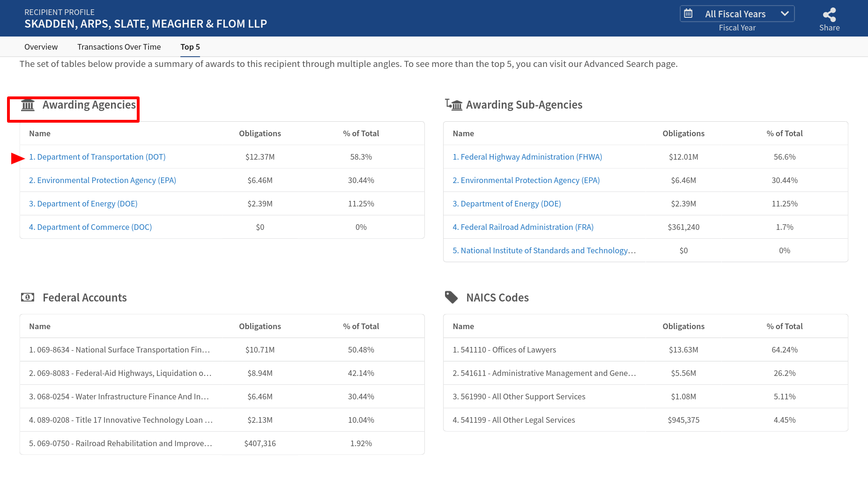Click % of Total header in Sub-Agencies table
Screen dimensions: 868x478
coord(785,133)
